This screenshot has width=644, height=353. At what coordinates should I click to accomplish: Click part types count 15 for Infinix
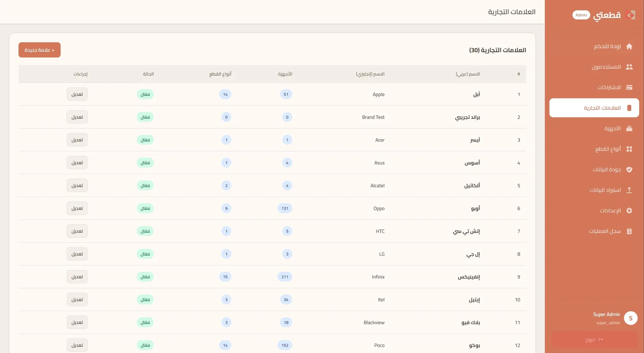click(225, 277)
